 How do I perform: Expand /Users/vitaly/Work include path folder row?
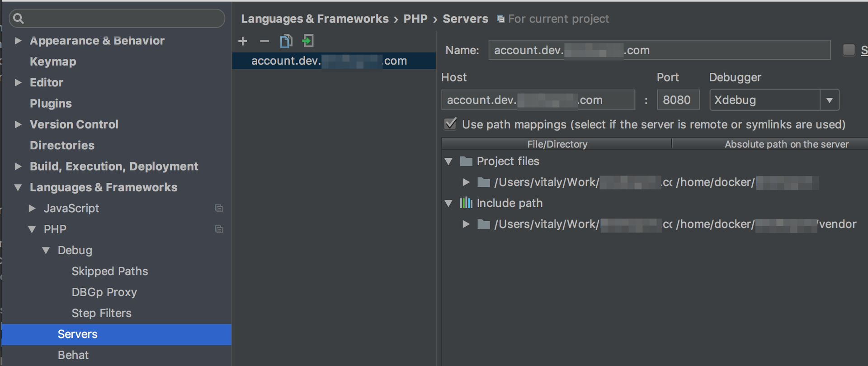pyautogui.click(x=466, y=224)
